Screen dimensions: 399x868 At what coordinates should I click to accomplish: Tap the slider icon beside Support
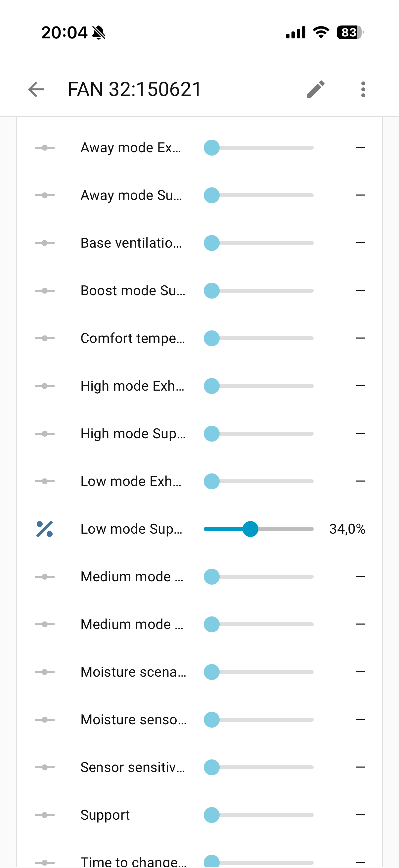pos(44,815)
